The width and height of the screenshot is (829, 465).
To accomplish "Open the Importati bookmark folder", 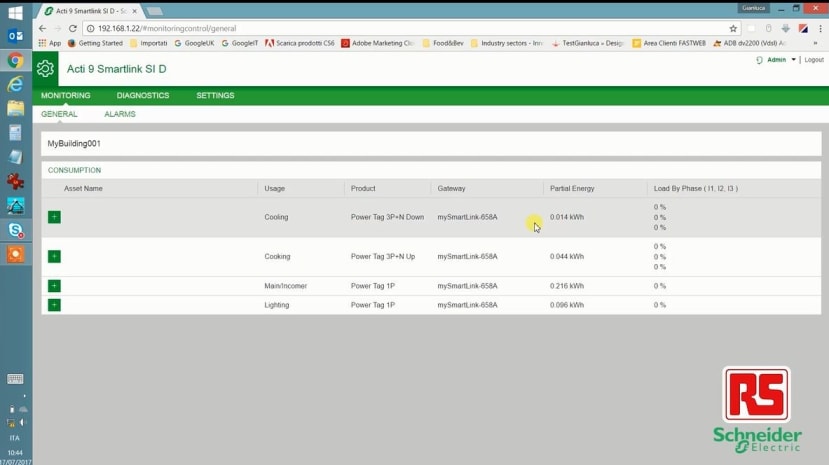I will click(x=149, y=43).
